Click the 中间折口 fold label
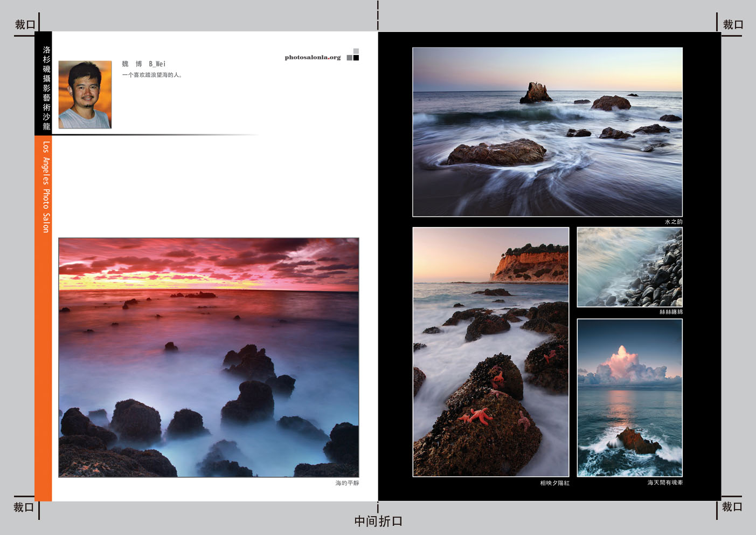 point(378,522)
